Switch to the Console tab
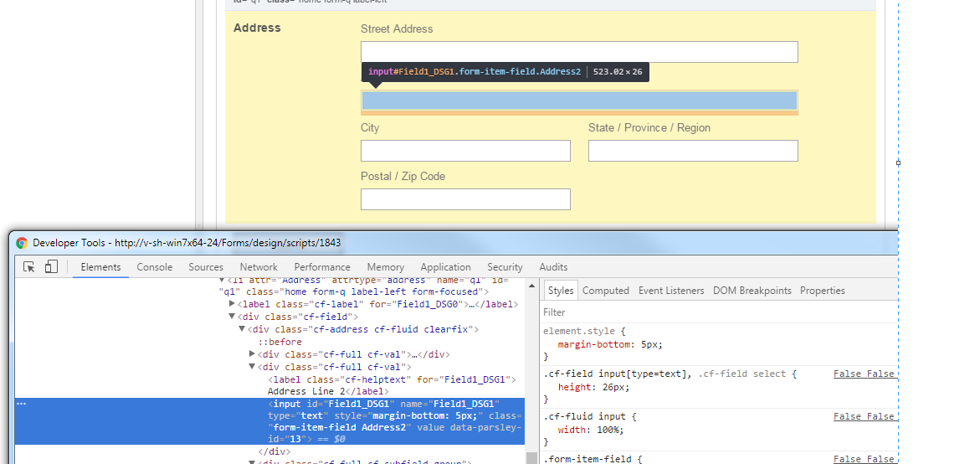Screen dimensions: 980x464 154,267
